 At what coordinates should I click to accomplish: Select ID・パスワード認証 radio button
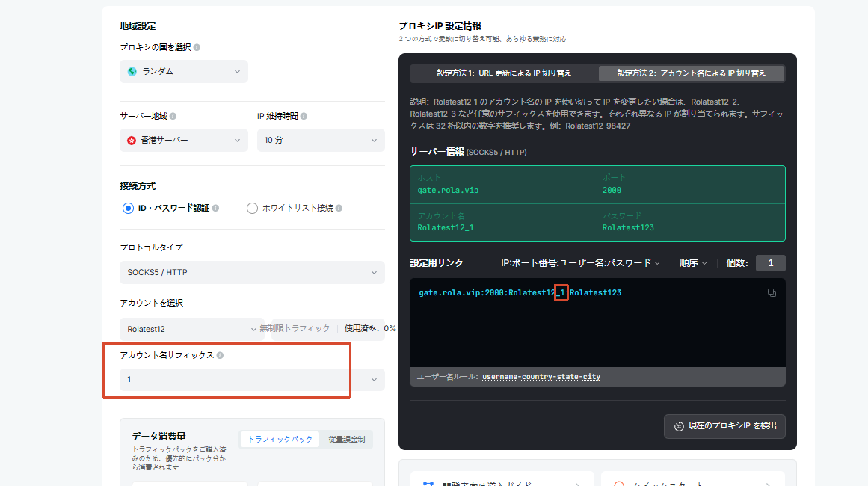coord(128,208)
